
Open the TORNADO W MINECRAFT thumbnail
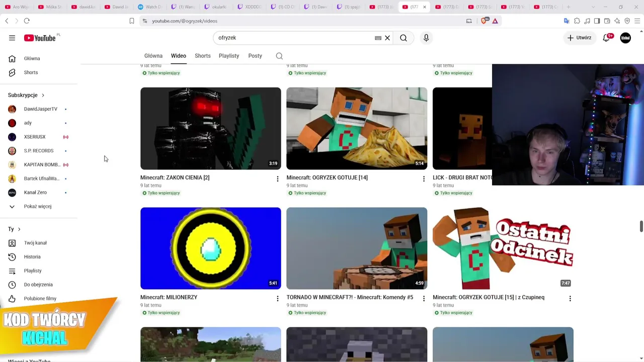click(357, 248)
